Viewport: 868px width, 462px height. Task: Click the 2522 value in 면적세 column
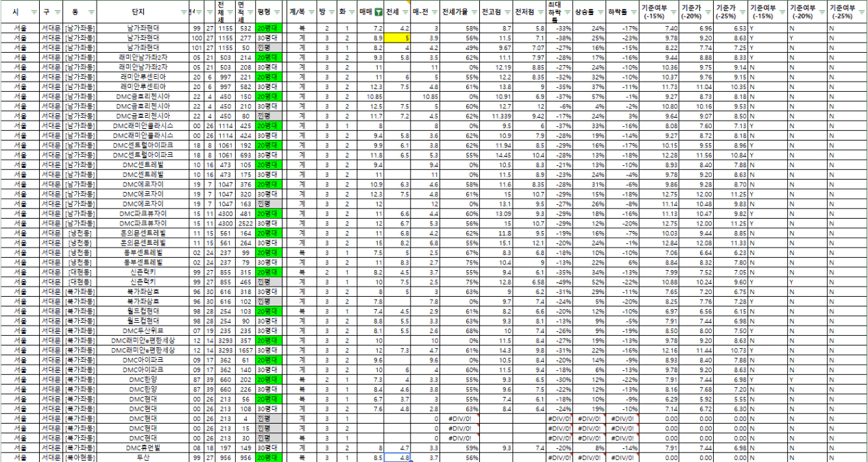(245, 223)
